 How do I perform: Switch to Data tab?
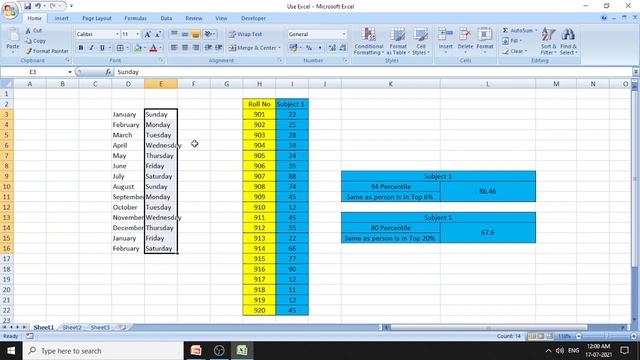click(x=166, y=18)
